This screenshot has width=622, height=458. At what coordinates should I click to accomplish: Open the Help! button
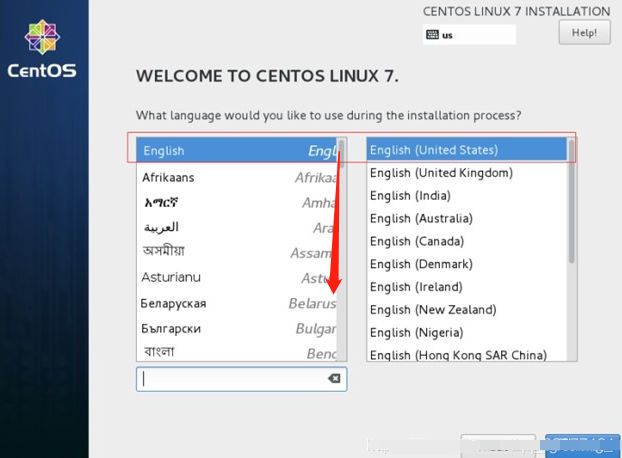click(x=584, y=33)
